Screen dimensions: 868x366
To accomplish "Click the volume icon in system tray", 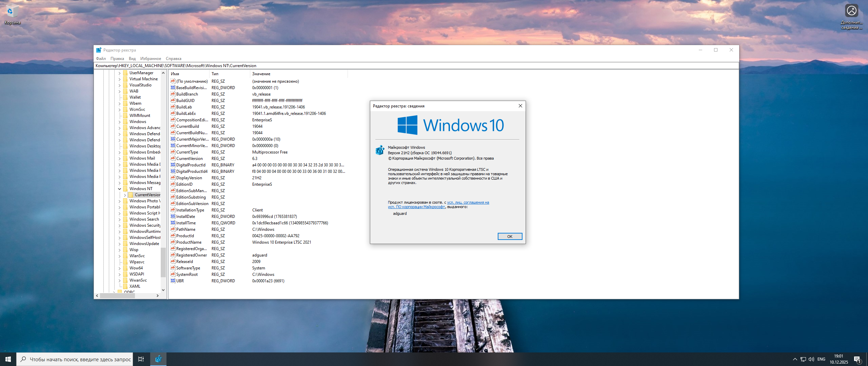I will [811, 359].
